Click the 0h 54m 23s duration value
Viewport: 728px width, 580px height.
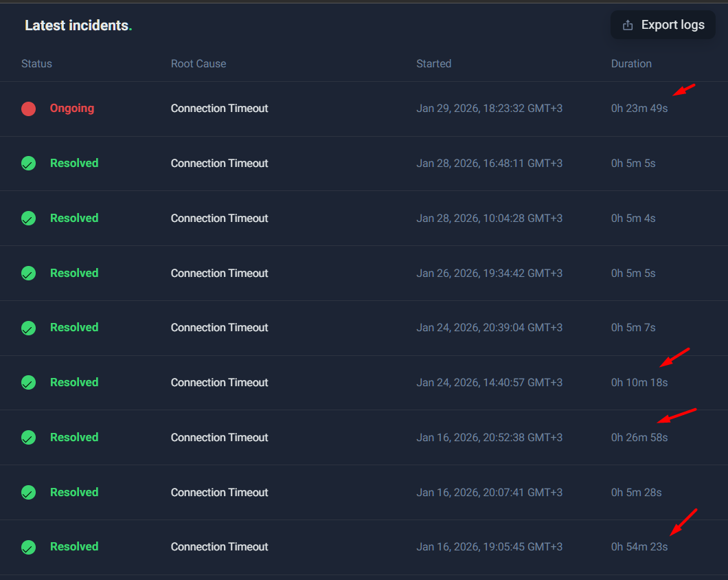tap(639, 547)
